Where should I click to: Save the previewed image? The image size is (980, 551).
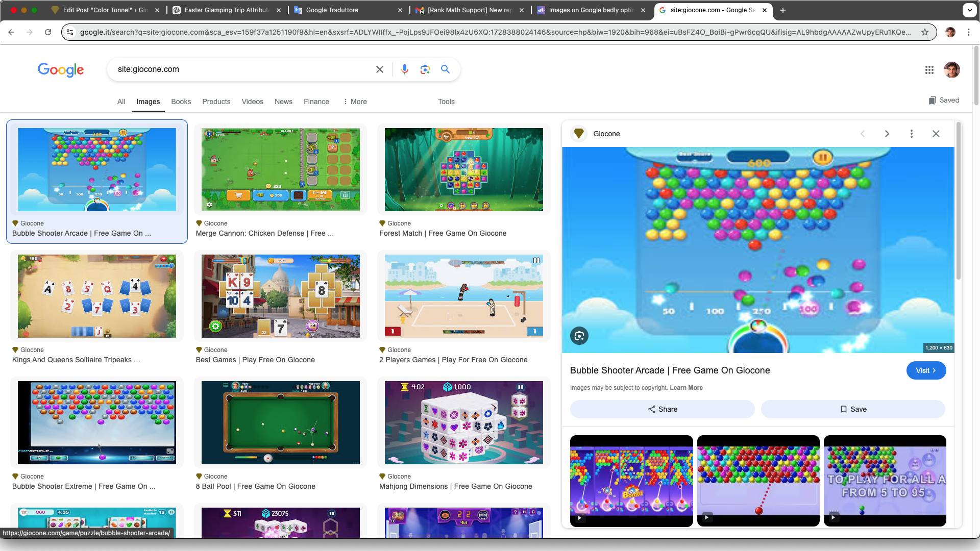tap(852, 409)
